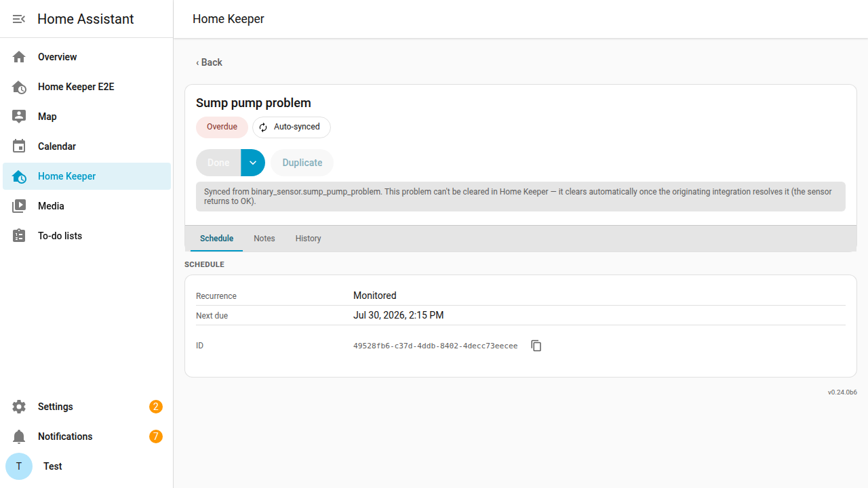This screenshot has width=868, height=488.
Task: Click the Overdue status chip
Action: pyautogui.click(x=222, y=127)
